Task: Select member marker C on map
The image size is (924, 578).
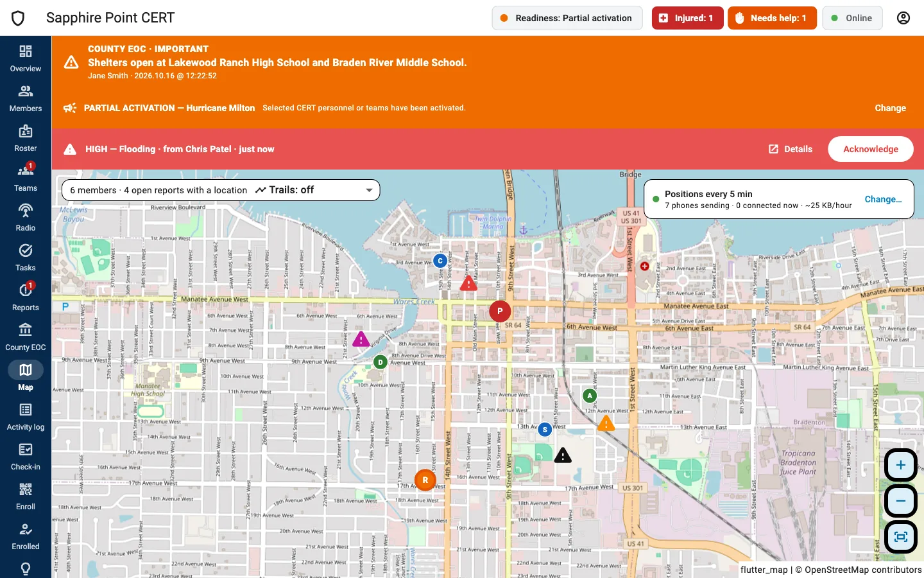Action: point(440,261)
